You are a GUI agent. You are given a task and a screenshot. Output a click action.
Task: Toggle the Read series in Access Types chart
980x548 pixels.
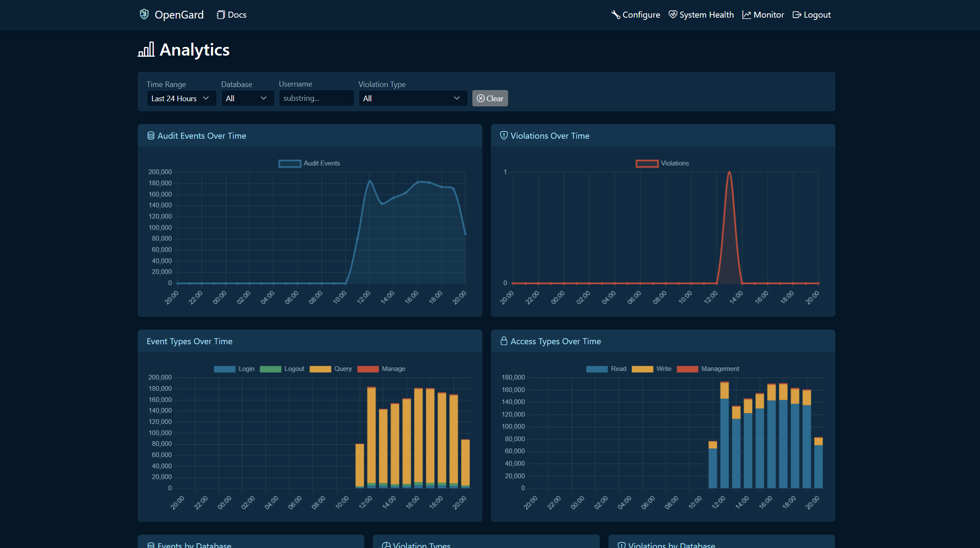pos(606,369)
